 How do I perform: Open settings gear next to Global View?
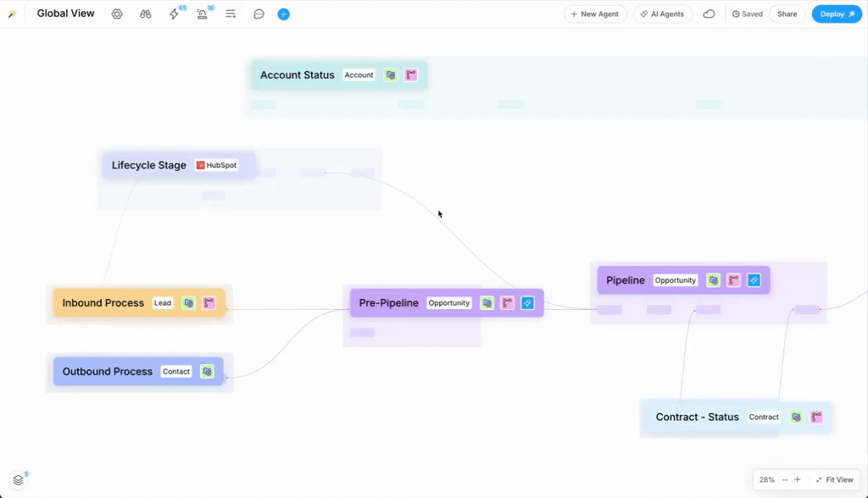117,14
